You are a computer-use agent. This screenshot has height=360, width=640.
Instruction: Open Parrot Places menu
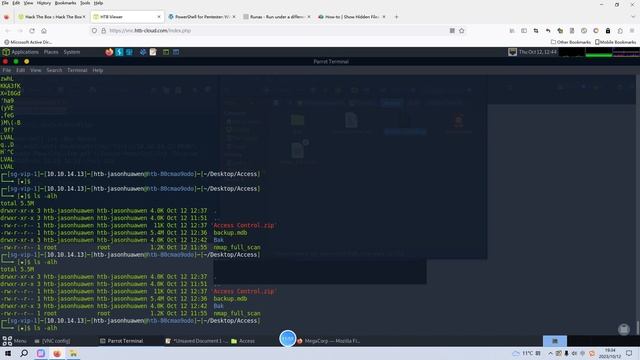51,52
